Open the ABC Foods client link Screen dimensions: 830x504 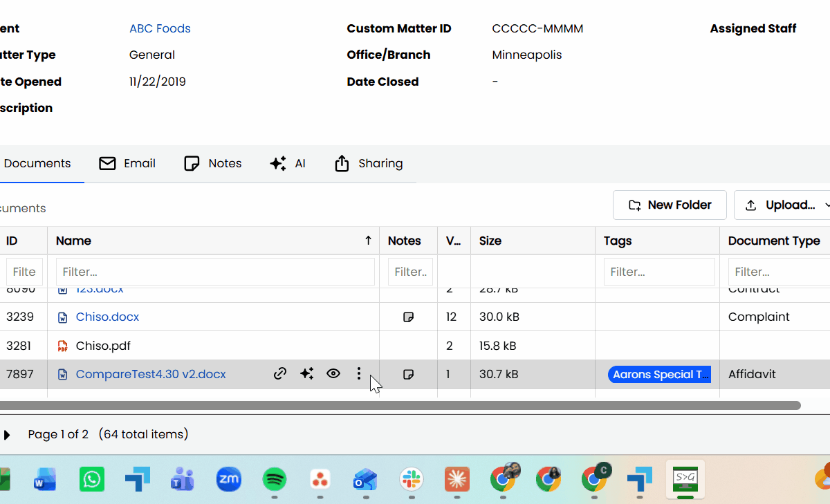click(x=160, y=29)
